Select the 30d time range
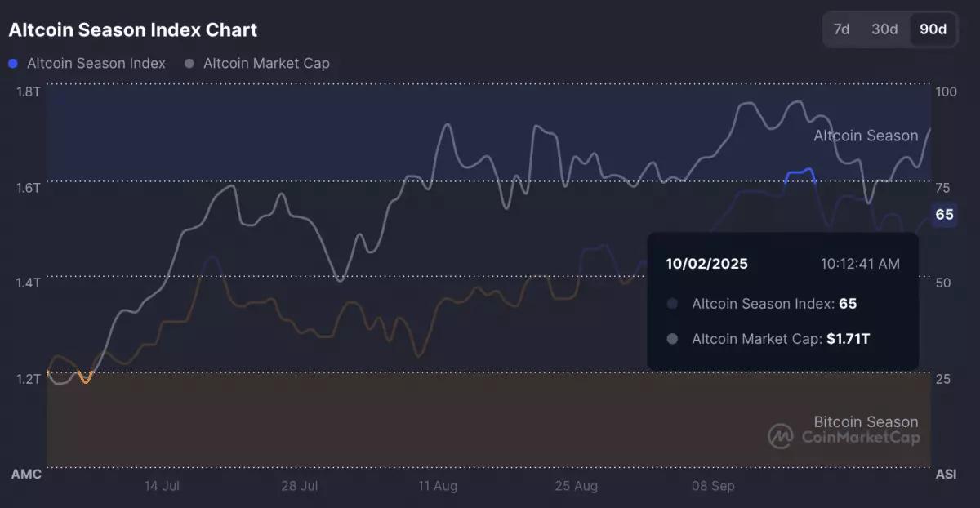Screen dimensions: 980x508 pos(884,29)
